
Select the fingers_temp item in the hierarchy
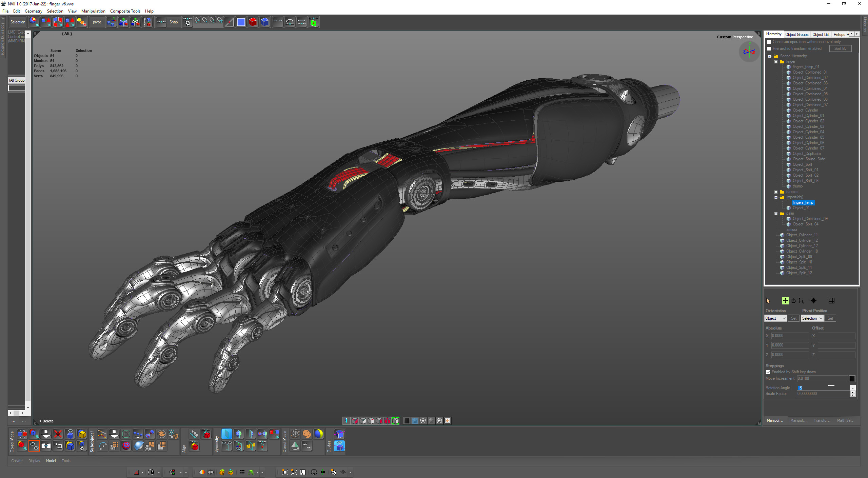pos(803,202)
